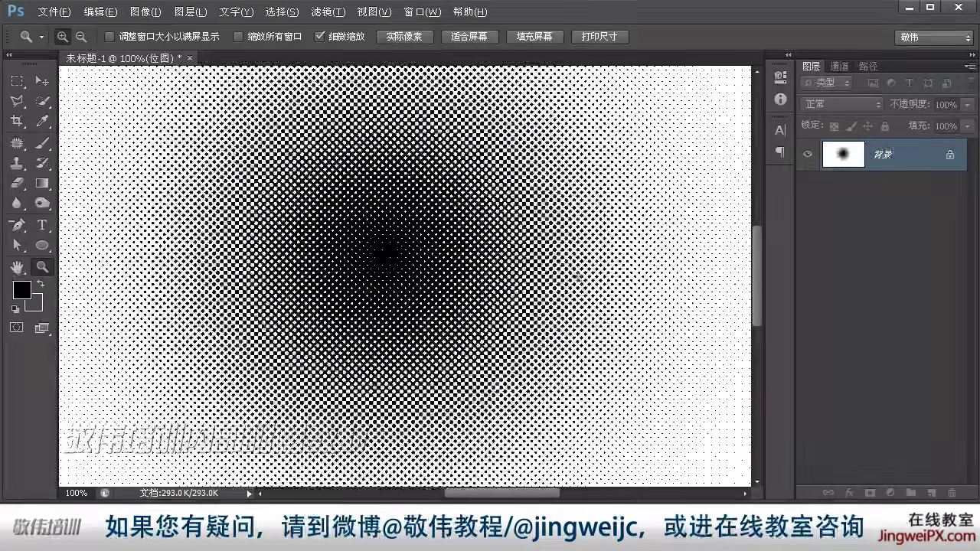This screenshot has width=980, height=551.
Task: Select the Zoom tool in the toolbox
Action: (x=42, y=267)
